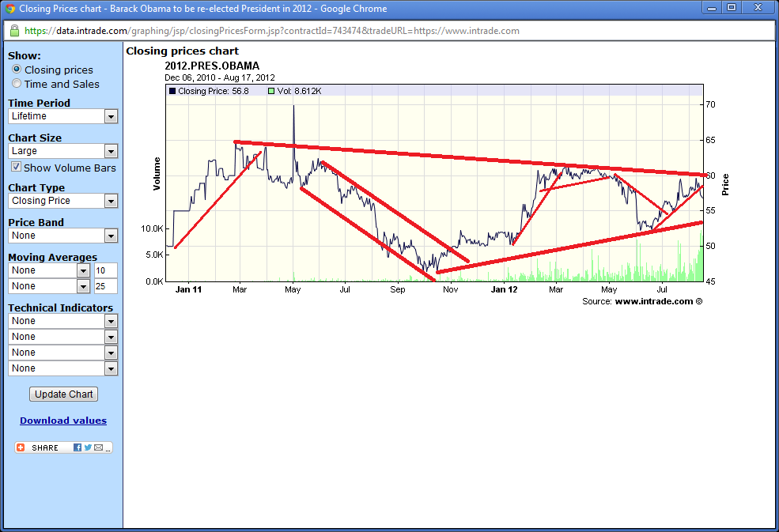This screenshot has height=532, width=779.
Task: Click the www.intrade.com source text
Action: pos(654,301)
